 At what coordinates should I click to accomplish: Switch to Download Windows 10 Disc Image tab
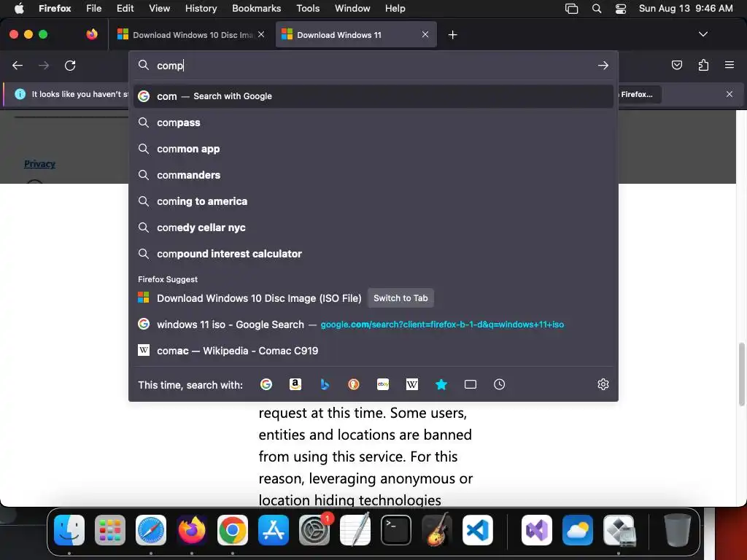click(190, 35)
